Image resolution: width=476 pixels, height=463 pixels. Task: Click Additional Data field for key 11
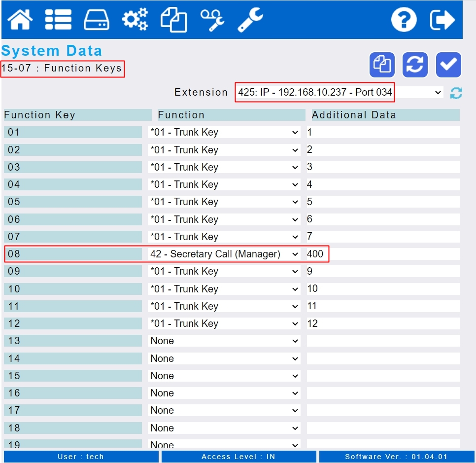click(x=383, y=306)
